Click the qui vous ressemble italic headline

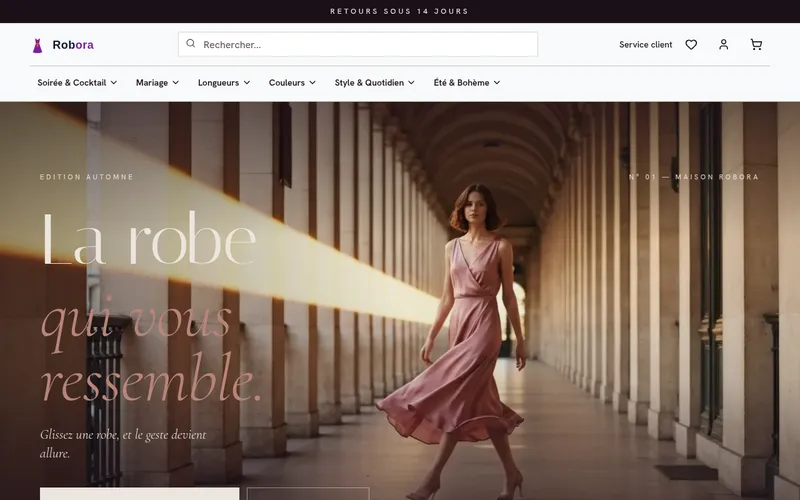tap(151, 351)
